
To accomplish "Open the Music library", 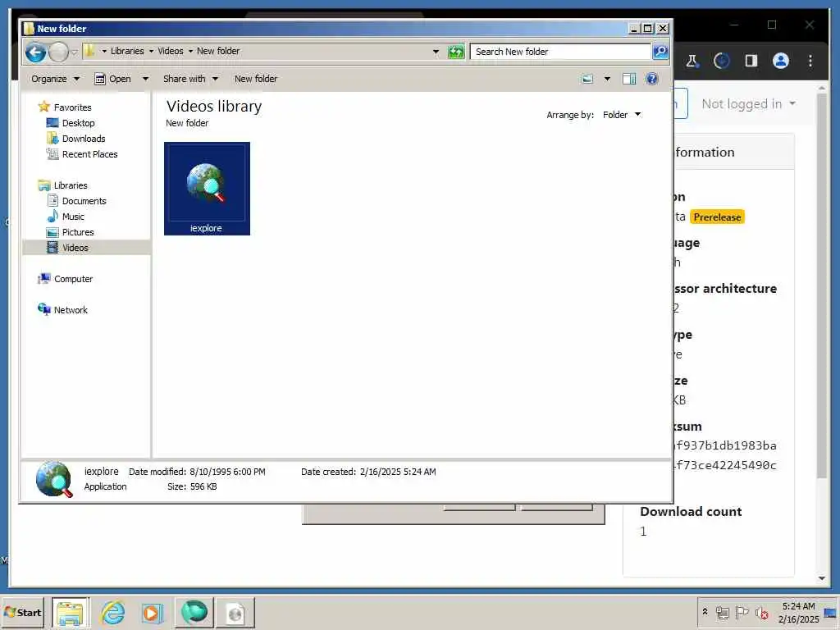I will 73,217.
